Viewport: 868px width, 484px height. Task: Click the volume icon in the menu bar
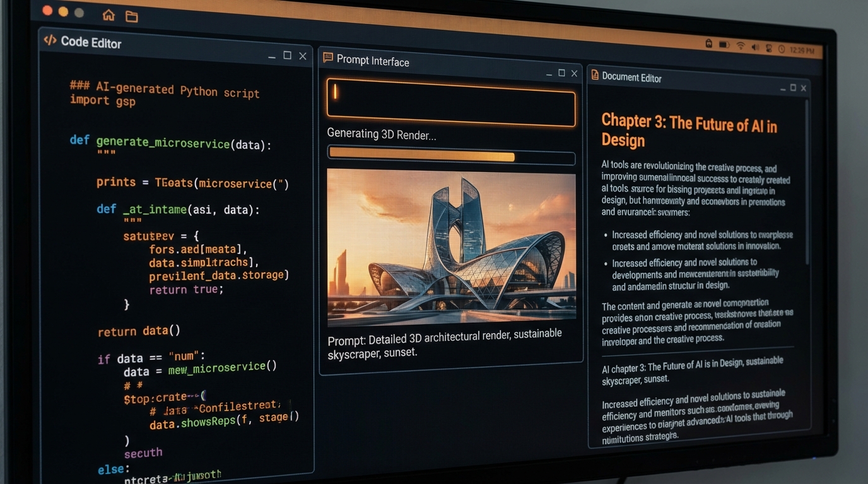pos(755,46)
